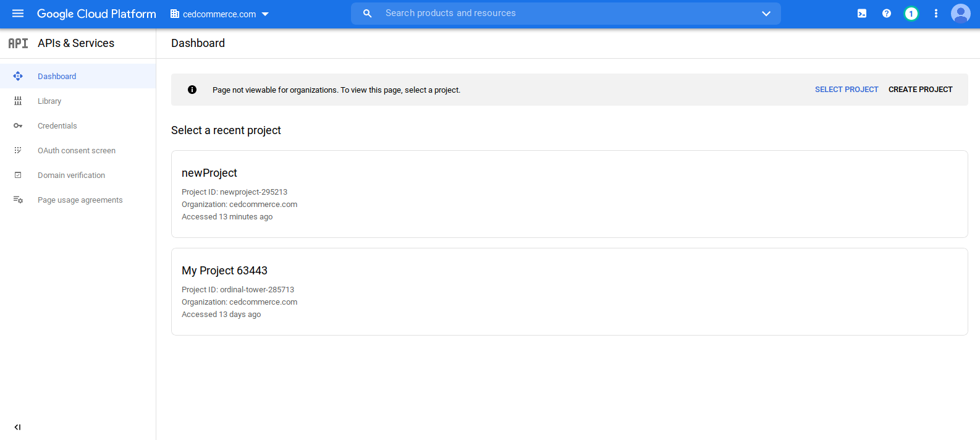Image resolution: width=980 pixels, height=440 pixels.
Task: Click the Page usage agreements gear icon
Action: 18,200
